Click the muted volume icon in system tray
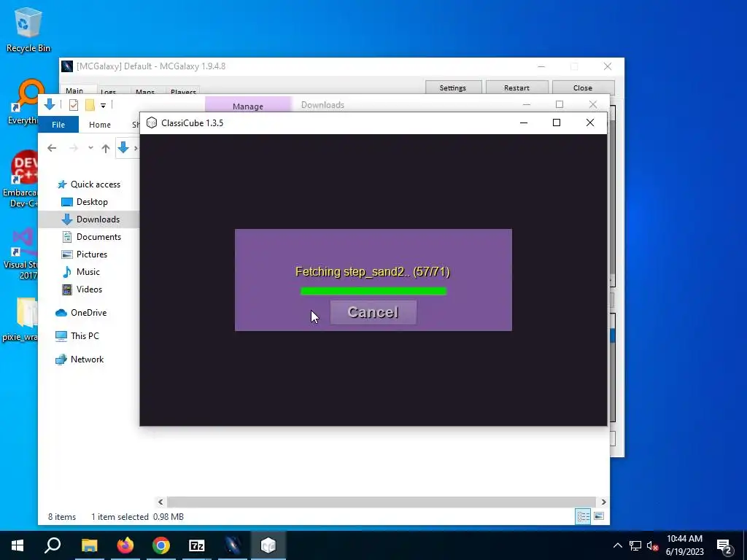Screen dimensions: 747x560 pos(652,545)
